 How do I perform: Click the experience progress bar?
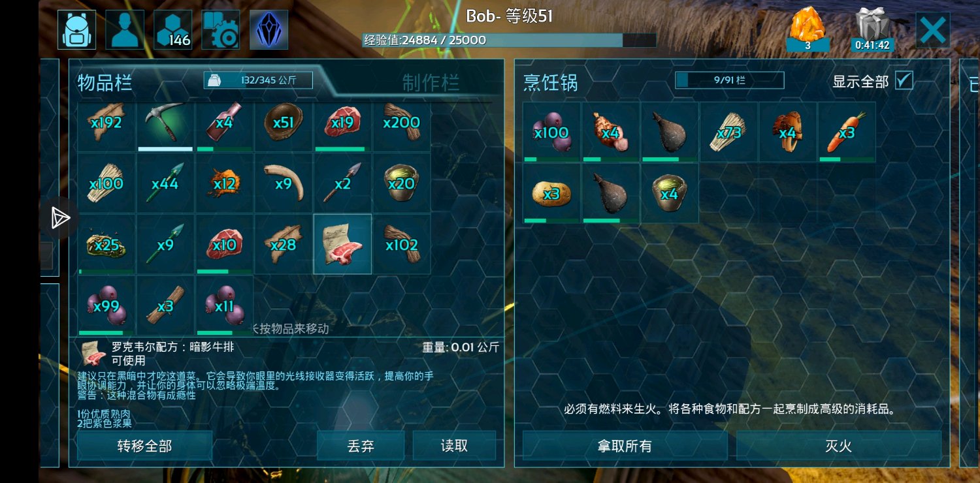click(x=510, y=40)
